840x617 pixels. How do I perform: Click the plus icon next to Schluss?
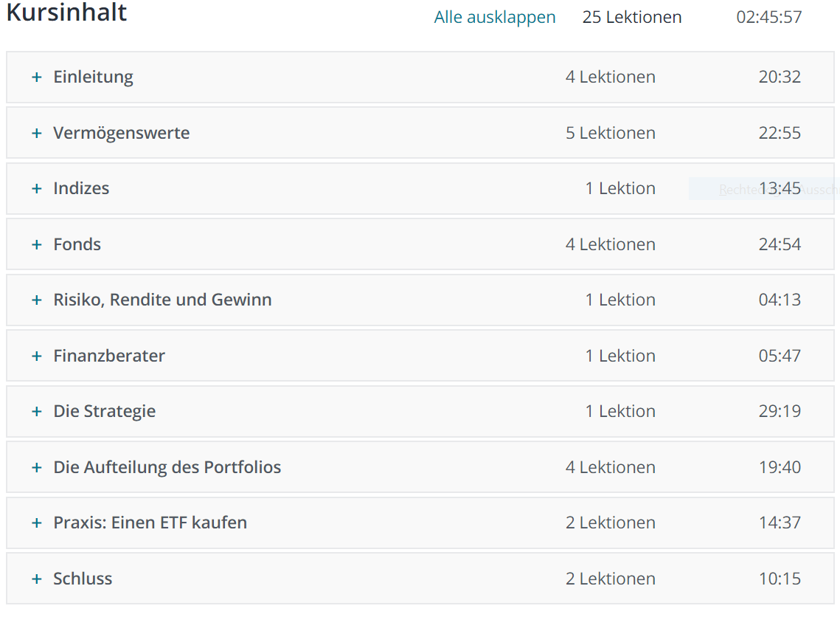coord(36,579)
